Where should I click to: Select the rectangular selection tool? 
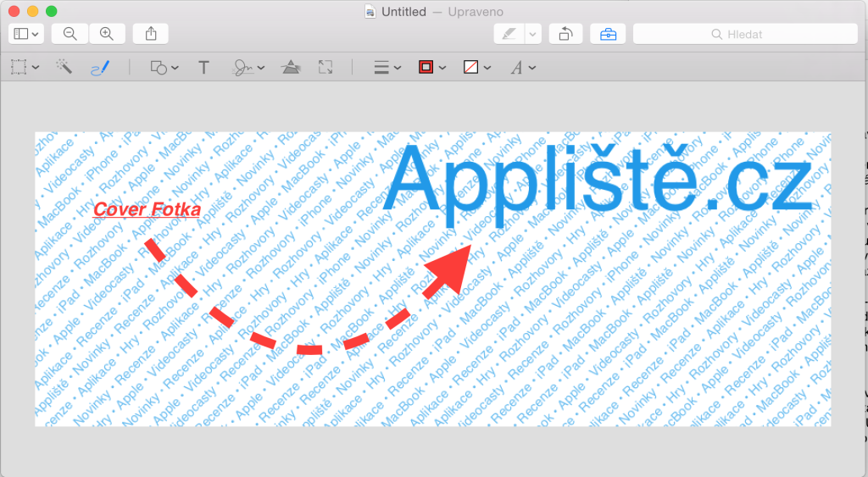19,68
